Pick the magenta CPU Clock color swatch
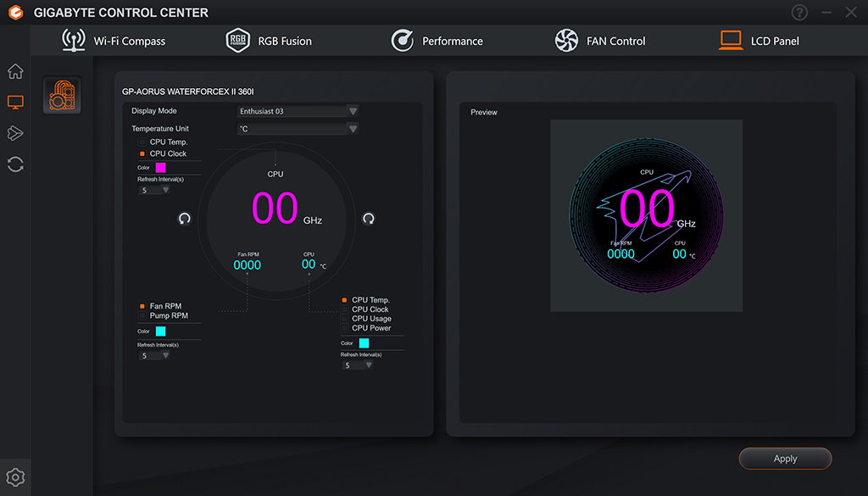Screen dimensions: 868x496 [160, 167]
